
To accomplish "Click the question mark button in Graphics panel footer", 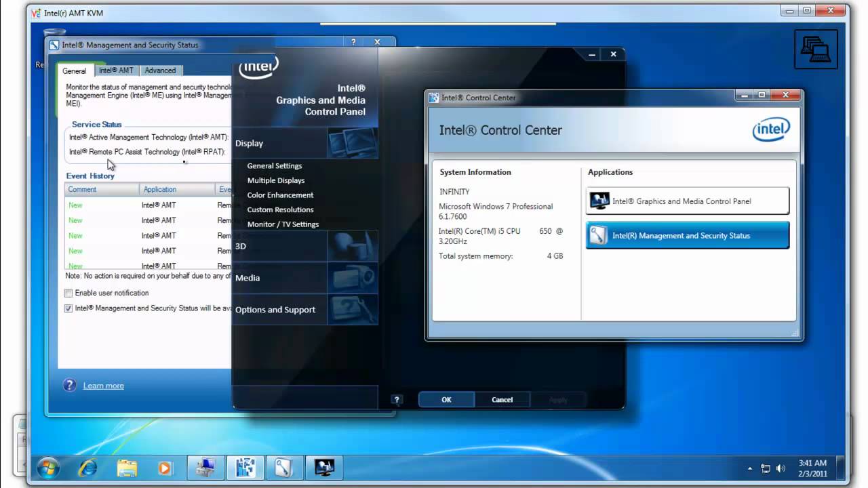I will tap(397, 400).
